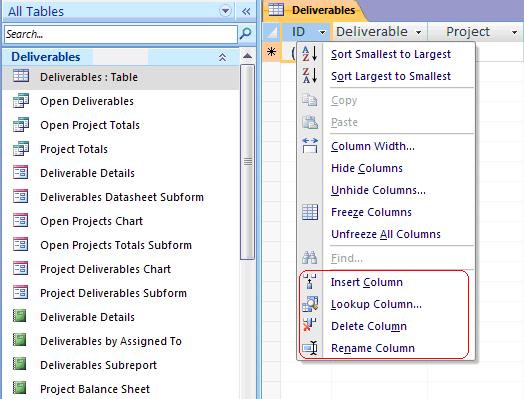
Task: Click the report icon beside Project Balance Sheet
Action: tap(19, 389)
